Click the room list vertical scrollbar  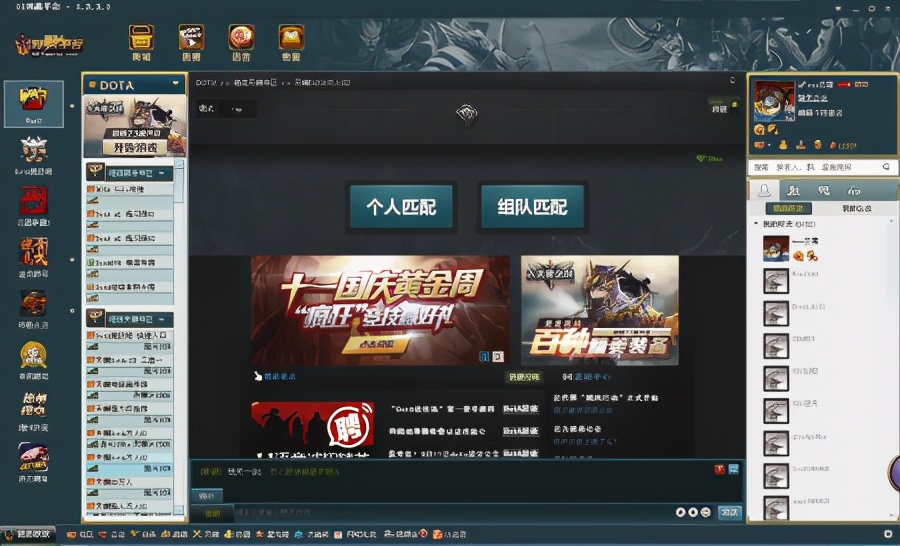tap(179, 336)
